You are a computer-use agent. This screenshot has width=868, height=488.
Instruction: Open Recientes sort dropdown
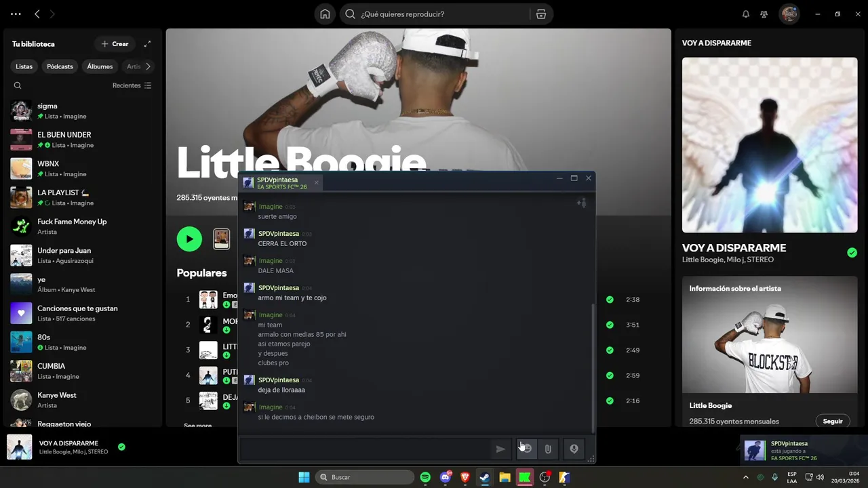coord(132,85)
